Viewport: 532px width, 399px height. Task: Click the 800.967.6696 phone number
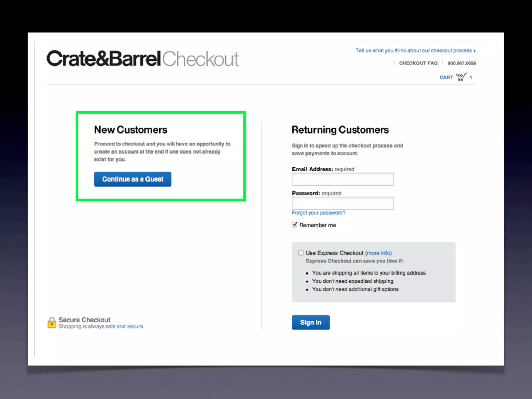tap(462, 63)
